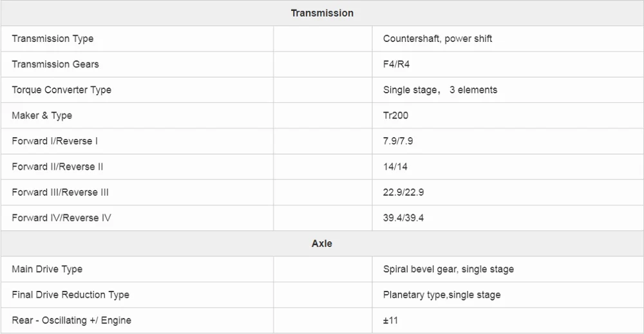
Task: Select the Torque Converter Type label
Action: pyautogui.click(x=61, y=90)
